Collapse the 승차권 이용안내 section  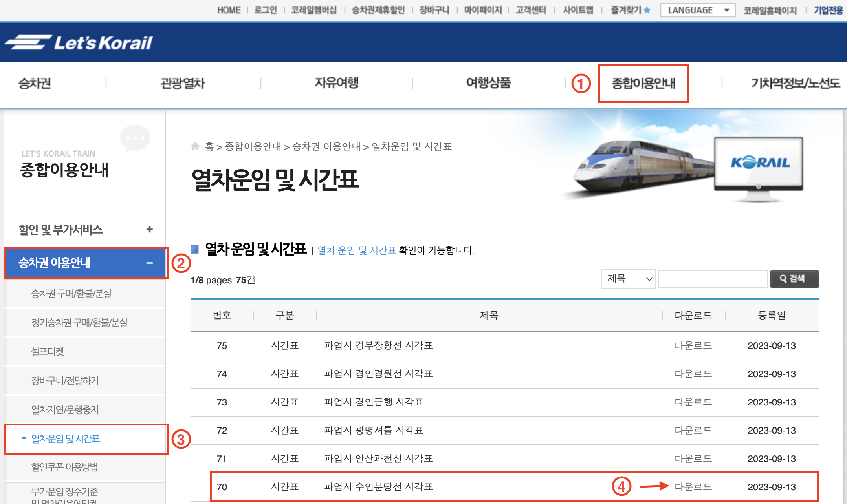pos(149,263)
